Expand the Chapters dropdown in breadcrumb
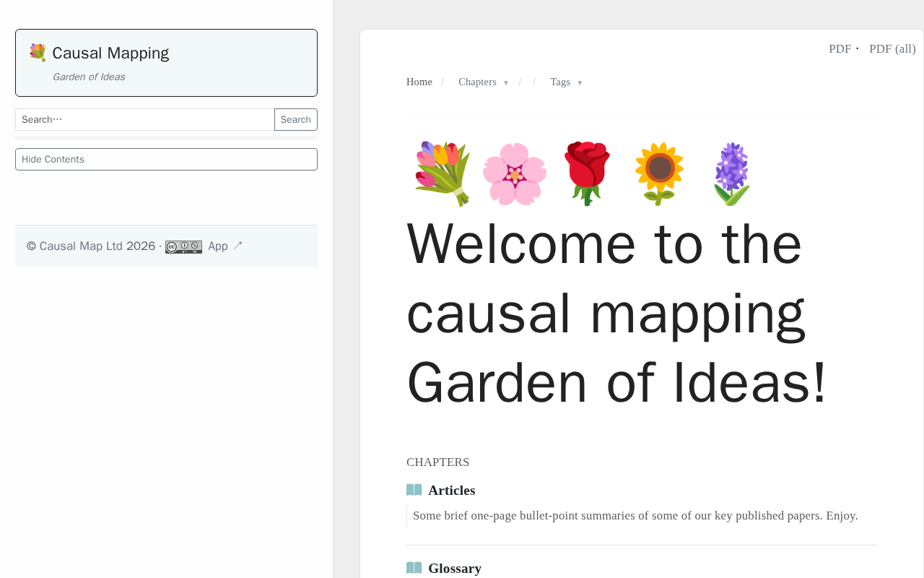This screenshot has height=578, width=924. point(483,82)
